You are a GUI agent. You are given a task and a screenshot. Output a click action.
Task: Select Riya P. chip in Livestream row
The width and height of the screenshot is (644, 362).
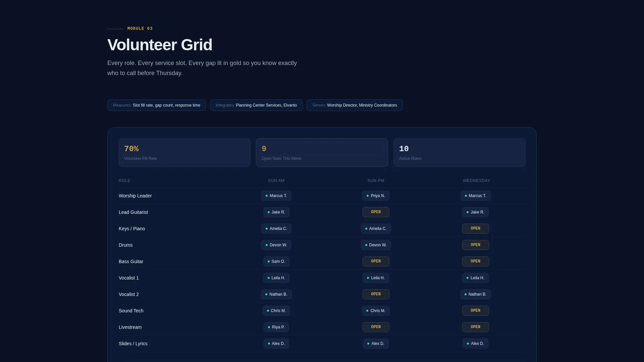276,327
